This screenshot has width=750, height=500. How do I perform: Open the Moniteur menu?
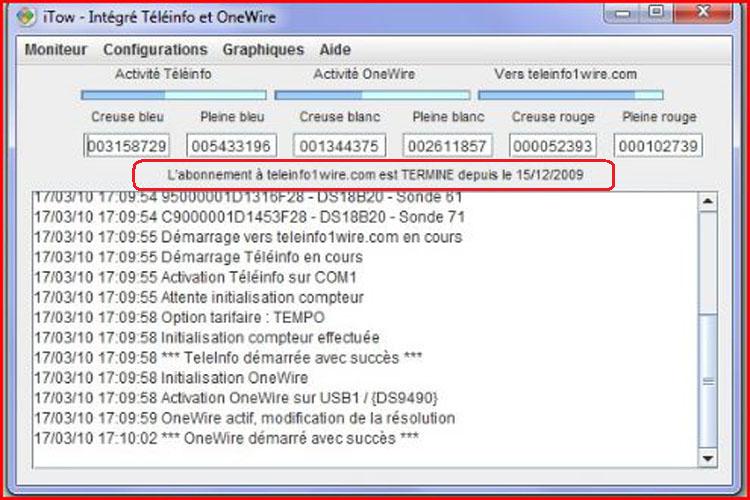coord(55,50)
